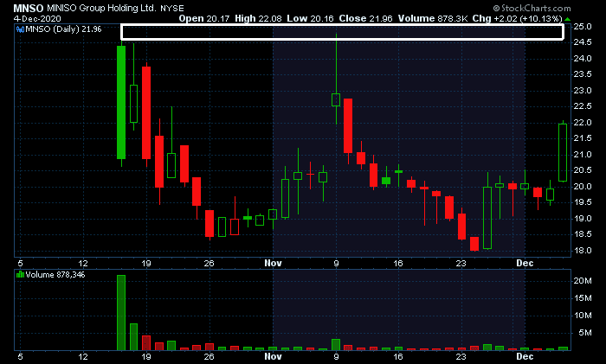Click the 19.0 price axis label
The width and height of the screenshot is (606, 364).
point(583,219)
